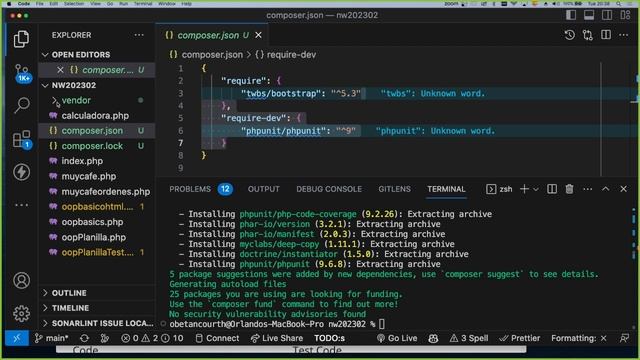Open changes compare icon in editor toolbar
The image size is (640, 360).
click(588, 35)
